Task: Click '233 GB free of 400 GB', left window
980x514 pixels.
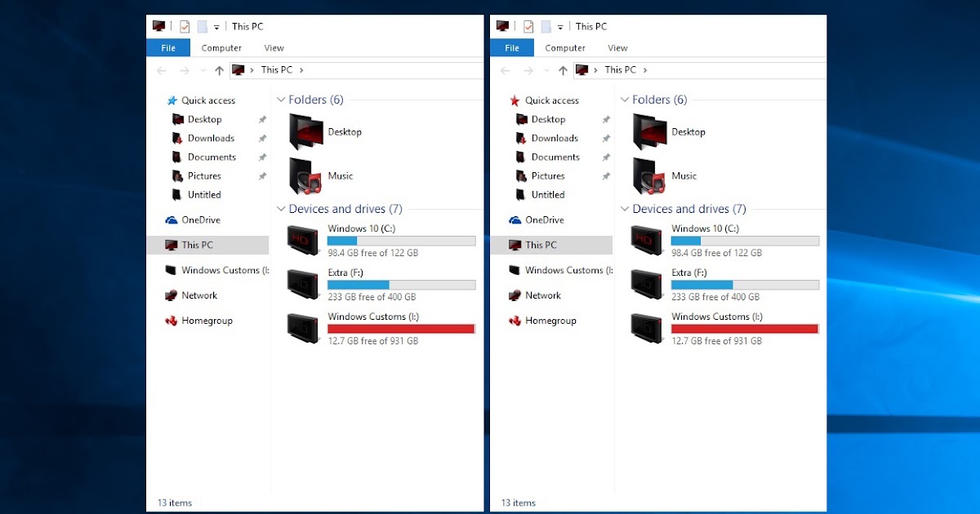Action: pyautogui.click(x=372, y=297)
